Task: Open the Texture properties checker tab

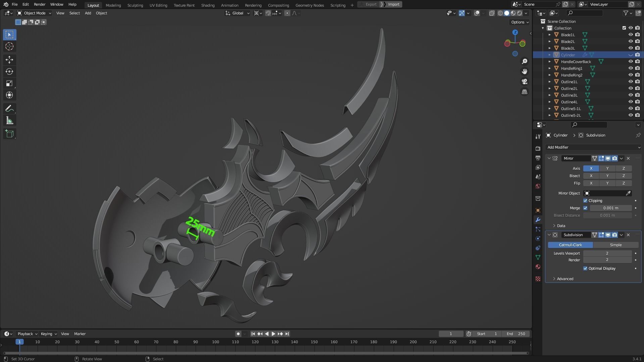Action: [x=538, y=279]
